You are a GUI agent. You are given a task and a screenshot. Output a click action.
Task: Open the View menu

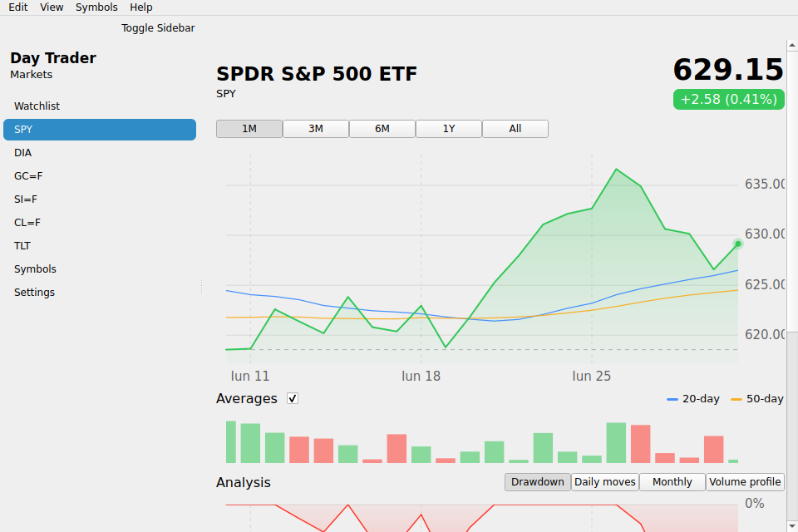52,7
